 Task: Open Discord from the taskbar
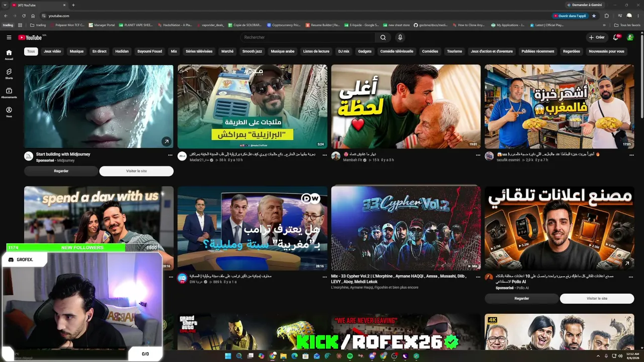372,356
